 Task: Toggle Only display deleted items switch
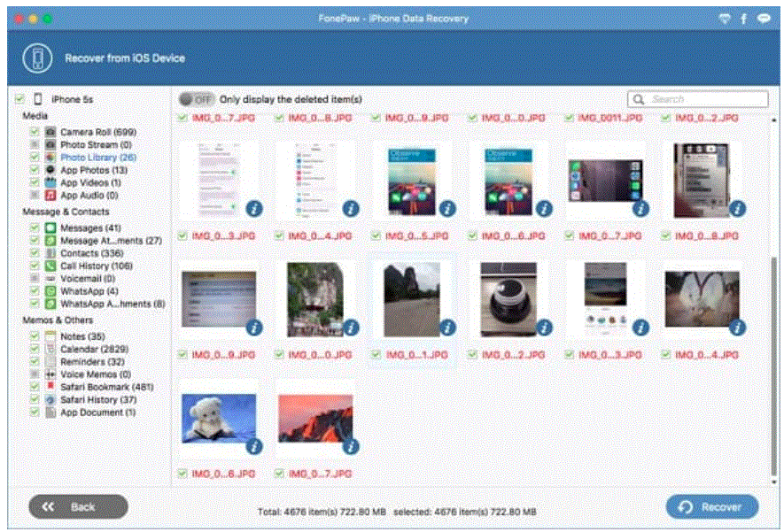197,99
